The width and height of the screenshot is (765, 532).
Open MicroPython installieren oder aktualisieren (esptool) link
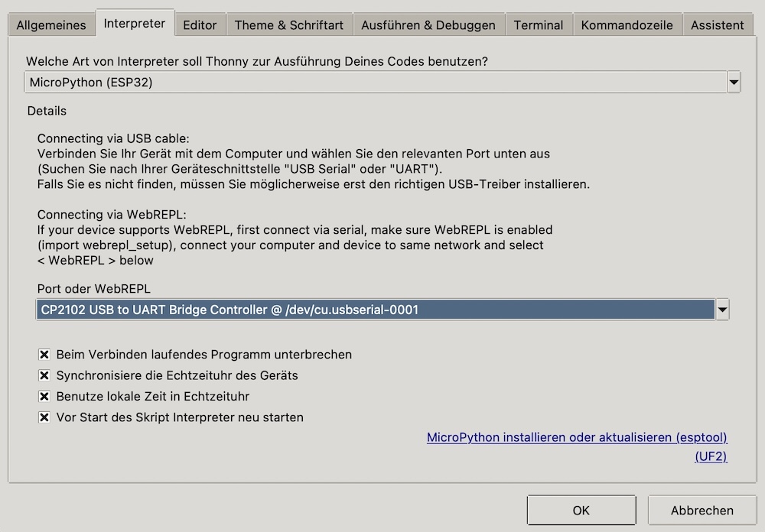click(577, 437)
